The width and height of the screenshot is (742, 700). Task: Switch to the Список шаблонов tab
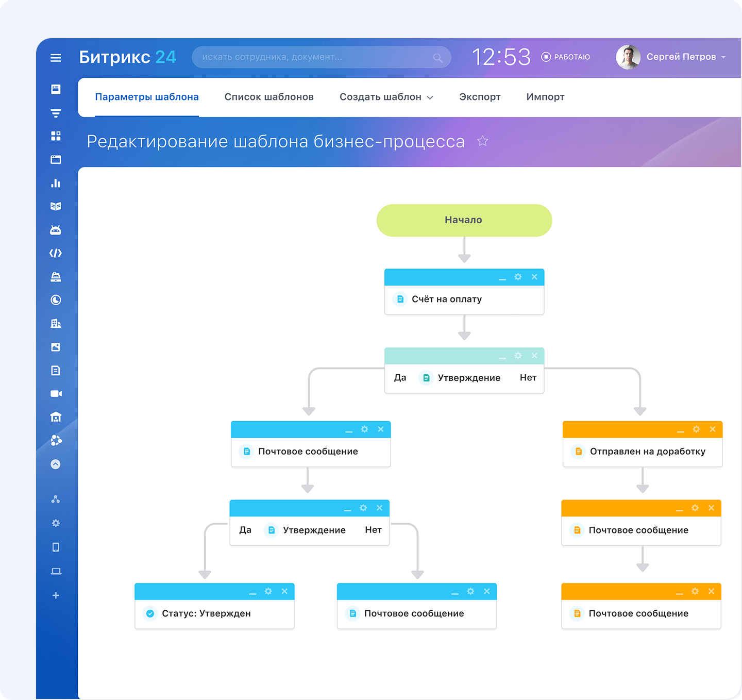[269, 97]
